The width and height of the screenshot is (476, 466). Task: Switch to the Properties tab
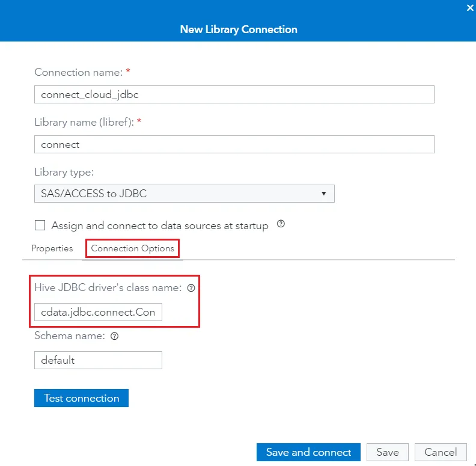[x=52, y=248]
